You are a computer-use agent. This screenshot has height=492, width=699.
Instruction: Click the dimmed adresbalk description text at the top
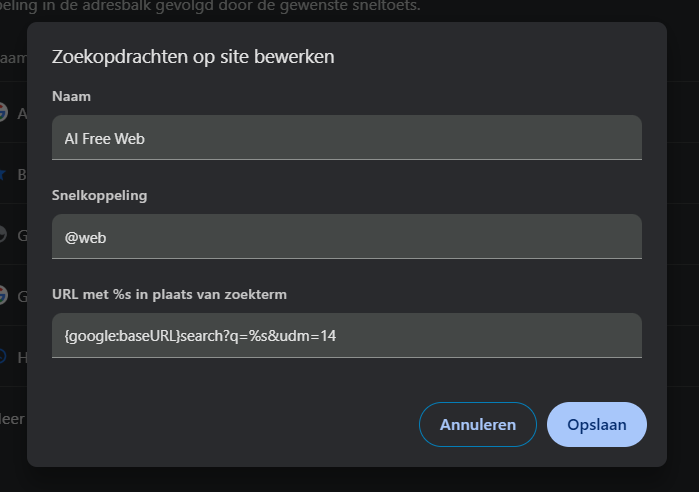tap(210, 6)
